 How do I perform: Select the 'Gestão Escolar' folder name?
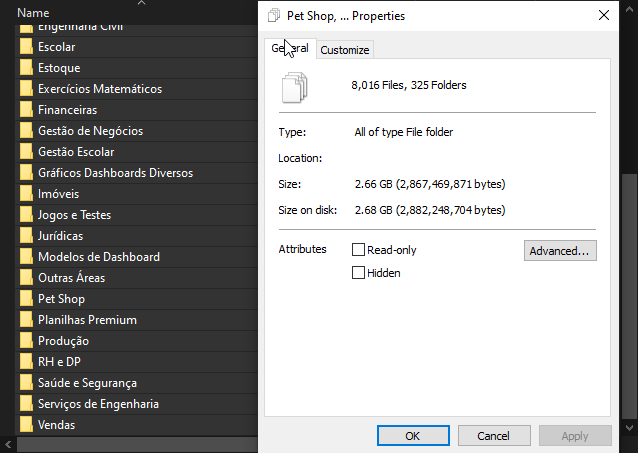(x=76, y=152)
